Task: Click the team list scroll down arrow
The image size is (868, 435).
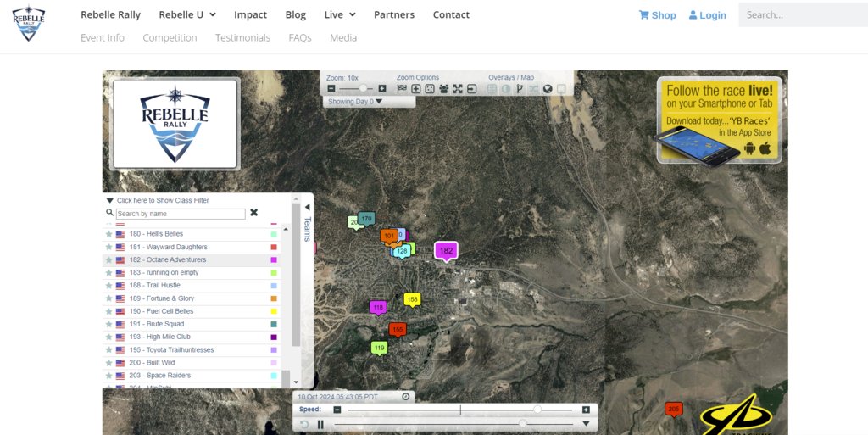Action: coord(296,382)
